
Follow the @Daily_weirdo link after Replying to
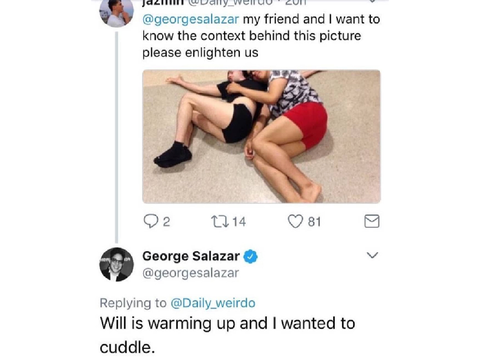[213, 303]
